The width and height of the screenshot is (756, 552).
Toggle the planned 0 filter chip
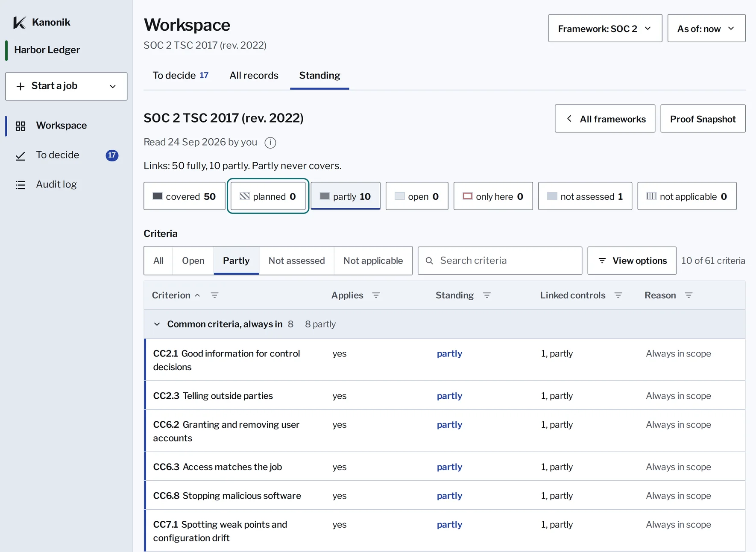coord(268,196)
